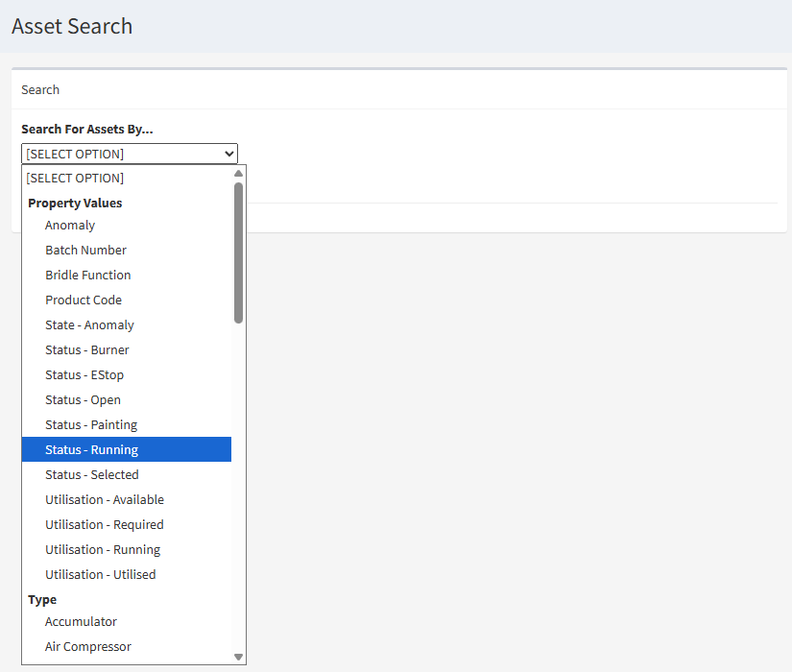The width and height of the screenshot is (792, 672).
Task: Confirm the highlighted Status - Running option
Action: point(91,449)
